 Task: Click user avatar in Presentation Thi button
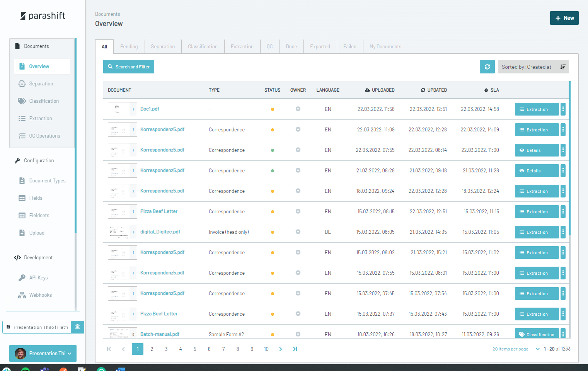click(20, 353)
